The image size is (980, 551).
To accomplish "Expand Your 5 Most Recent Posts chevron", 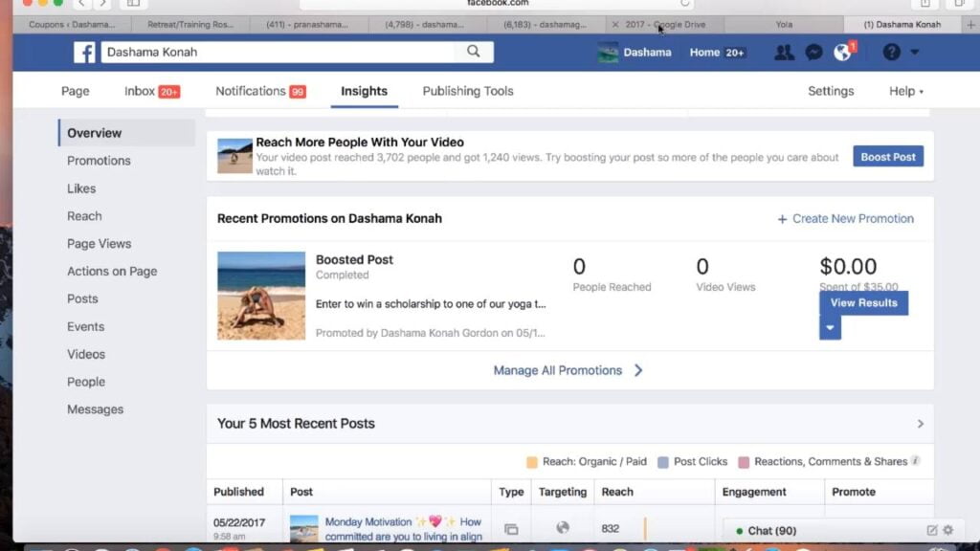I will click(921, 424).
